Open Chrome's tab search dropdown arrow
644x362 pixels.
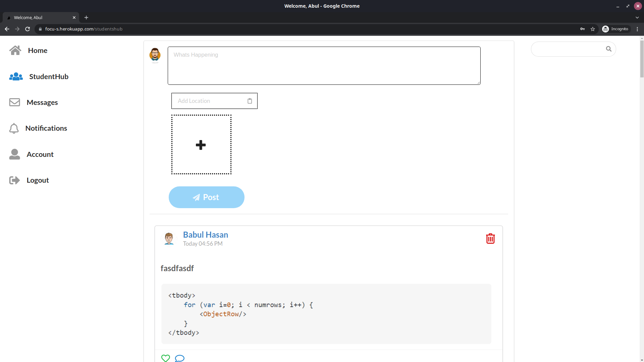click(x=637, y=17)
